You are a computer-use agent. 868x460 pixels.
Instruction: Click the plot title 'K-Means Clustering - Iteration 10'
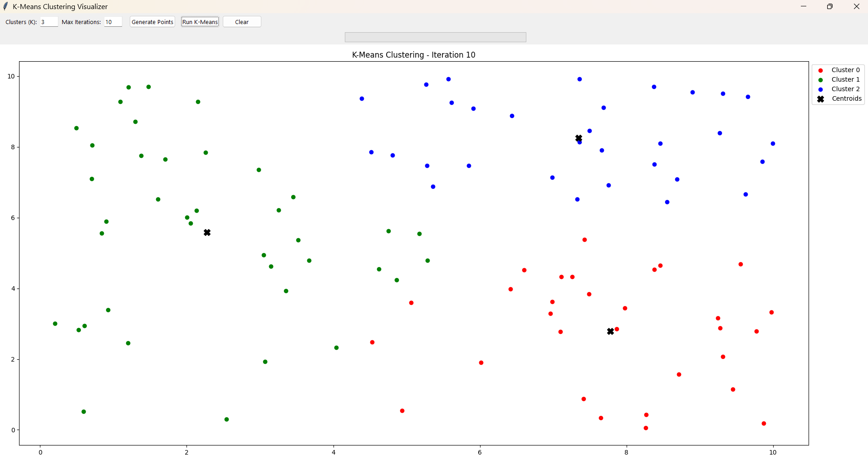point(413,55)
